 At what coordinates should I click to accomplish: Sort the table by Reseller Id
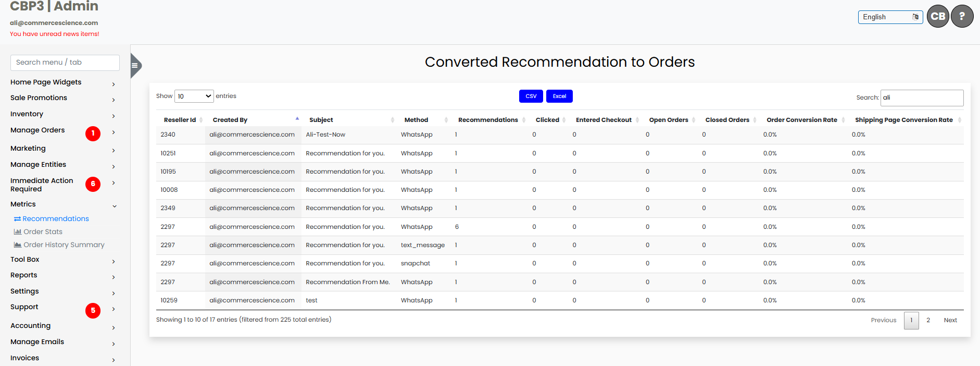point(180,120)
